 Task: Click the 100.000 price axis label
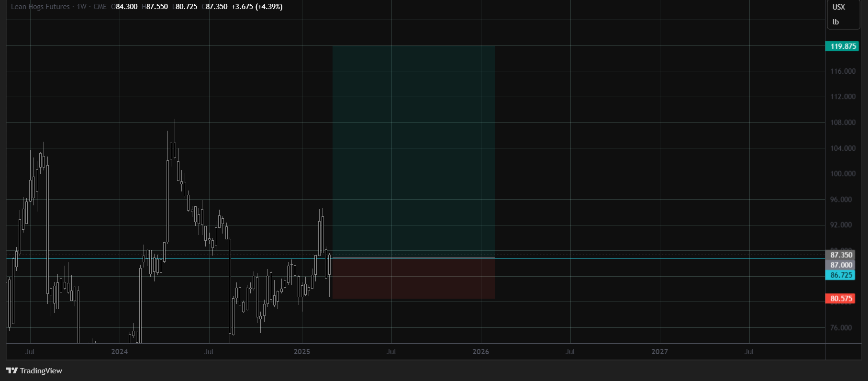pos(843,174)
